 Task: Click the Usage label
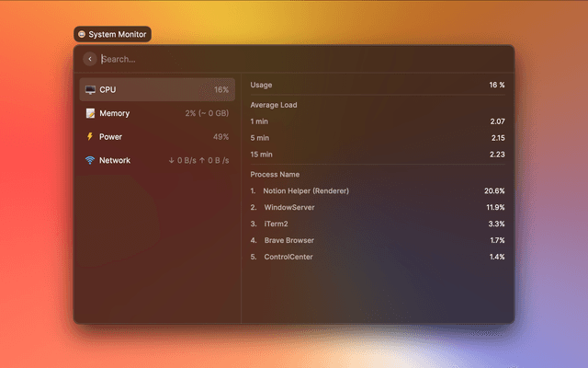pyautogui.click(x=261, y=85)
